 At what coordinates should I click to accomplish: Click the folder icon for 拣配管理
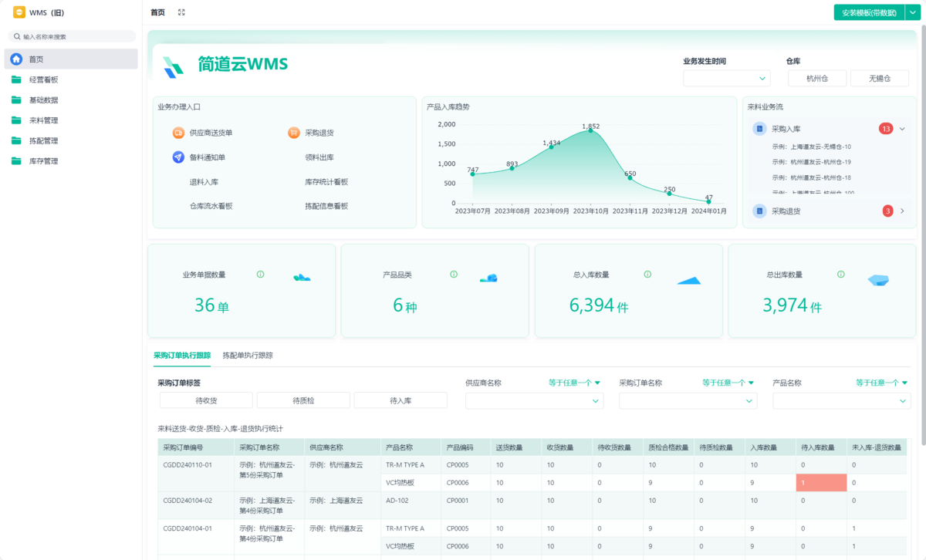click(16, 140)
